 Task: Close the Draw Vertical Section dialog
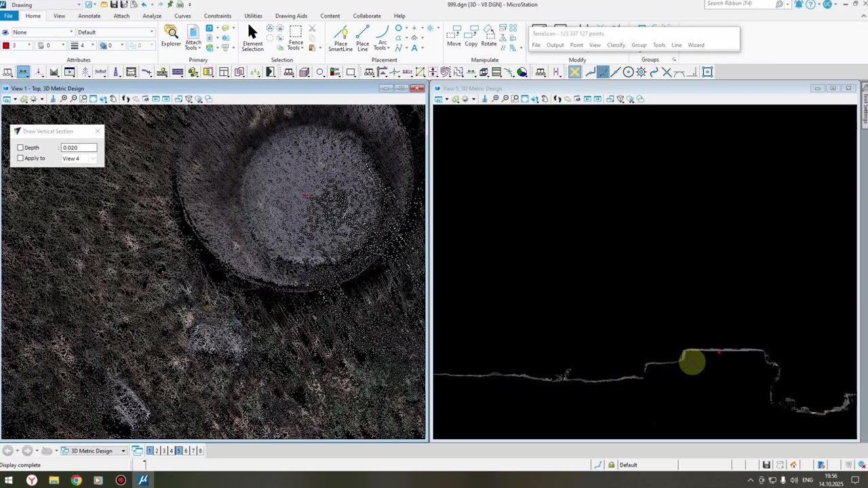click(x=98, y=131)
